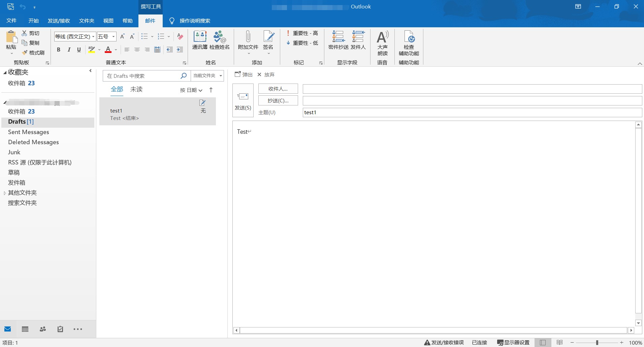
Task: Toggle Underline formatting
Action: pyautogui.click(x=79, y=50)
